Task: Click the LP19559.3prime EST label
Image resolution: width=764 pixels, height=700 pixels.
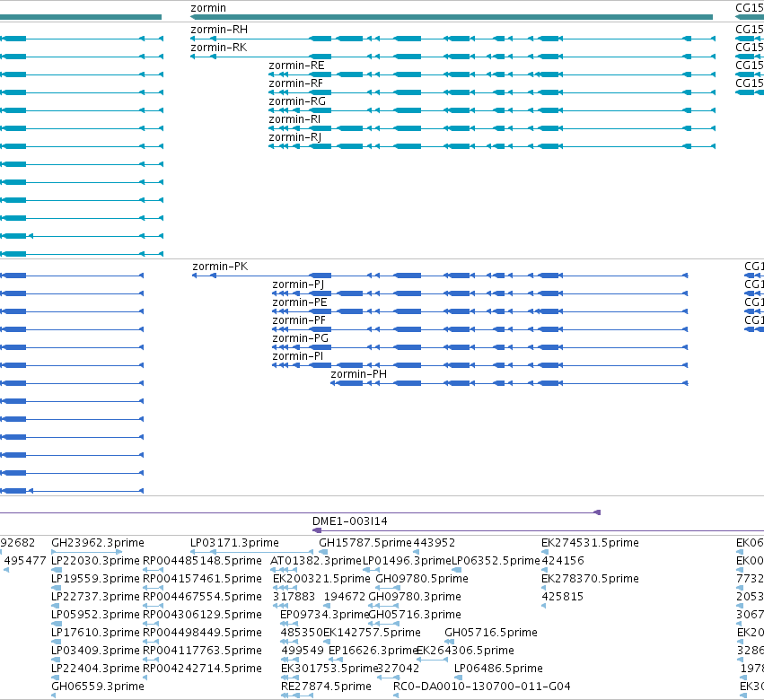Action: pyautogui.click(x=95, y=579)
